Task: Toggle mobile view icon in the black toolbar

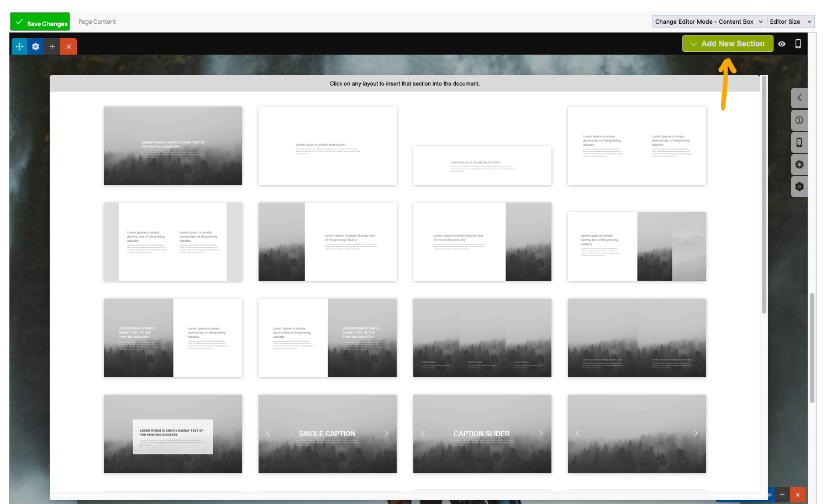Action: pyautogui.click(x=798, y=44)
